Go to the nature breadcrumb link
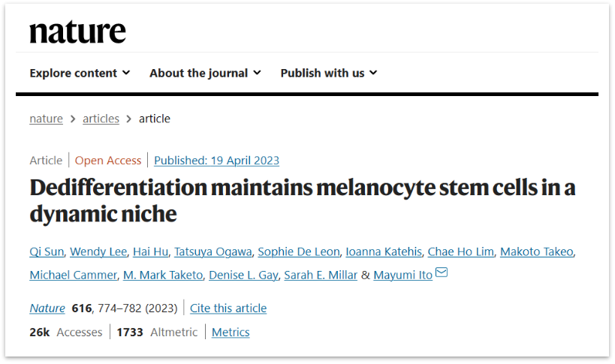The image size is (615, 364). coord(46,119)
